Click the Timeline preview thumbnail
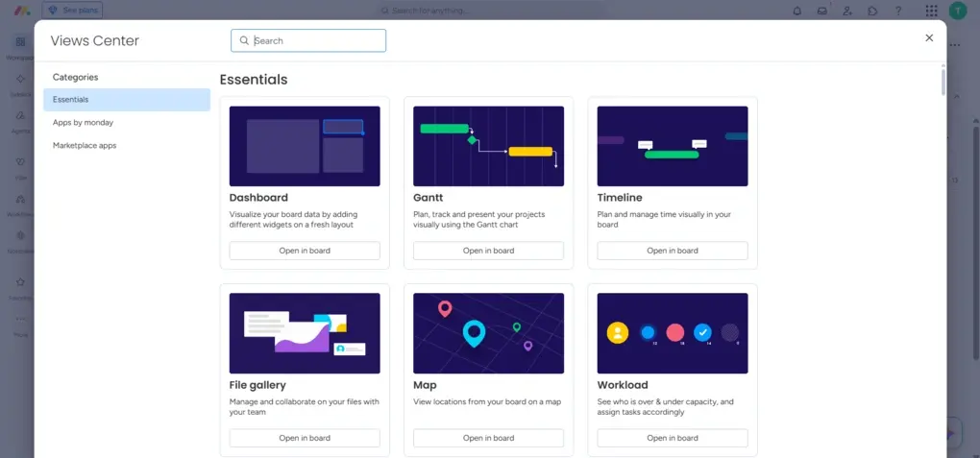Viewport: 980px width, 458px height. [x=673, y=146]
